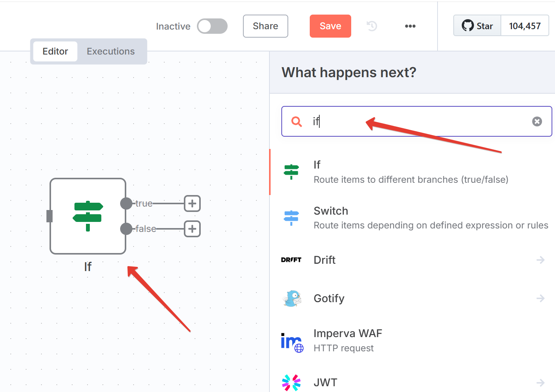Expand the JWT node actions arrow
Screen dimensions: 555x392
click(540, 383)
